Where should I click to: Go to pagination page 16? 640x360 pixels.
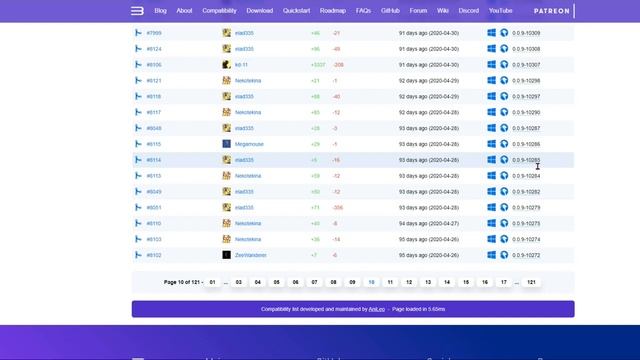485,282
